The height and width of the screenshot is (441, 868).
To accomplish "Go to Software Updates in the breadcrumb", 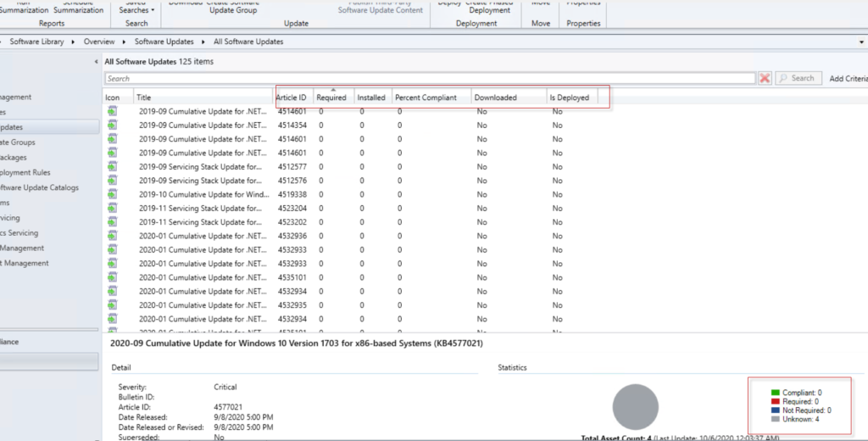I will point(164,42).
